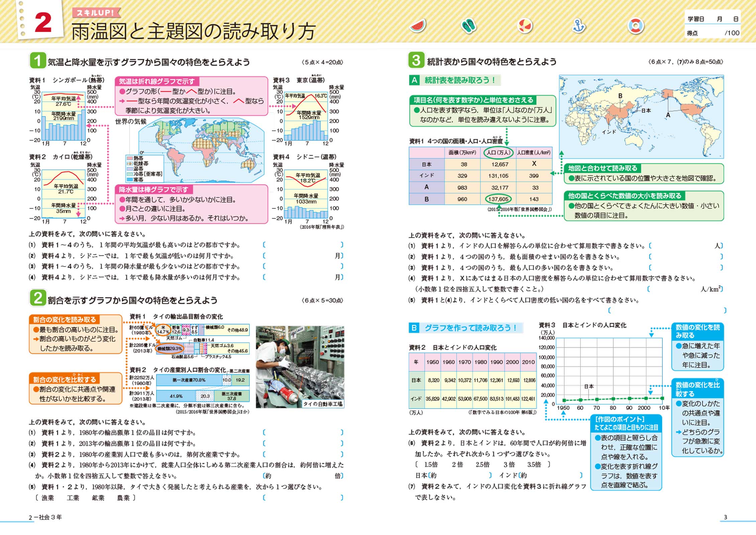Click the green section 1 number badge

coord(37,61)
